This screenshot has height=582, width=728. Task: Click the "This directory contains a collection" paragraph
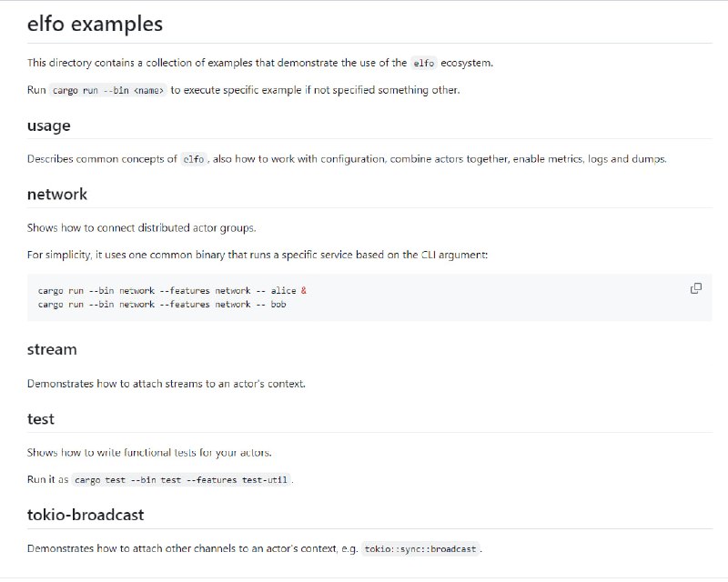pos(218,63)
